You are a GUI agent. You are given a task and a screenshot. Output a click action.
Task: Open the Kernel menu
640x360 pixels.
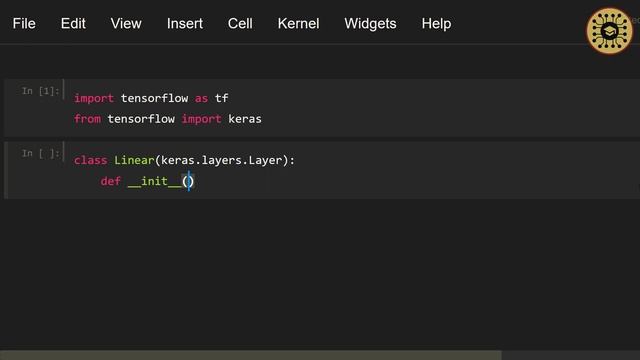[298, 24]
